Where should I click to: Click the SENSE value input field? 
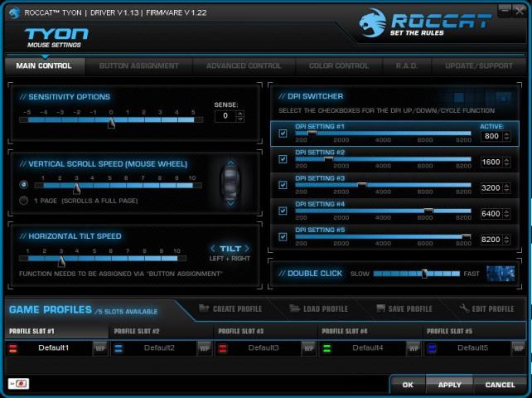click(225, 116)
